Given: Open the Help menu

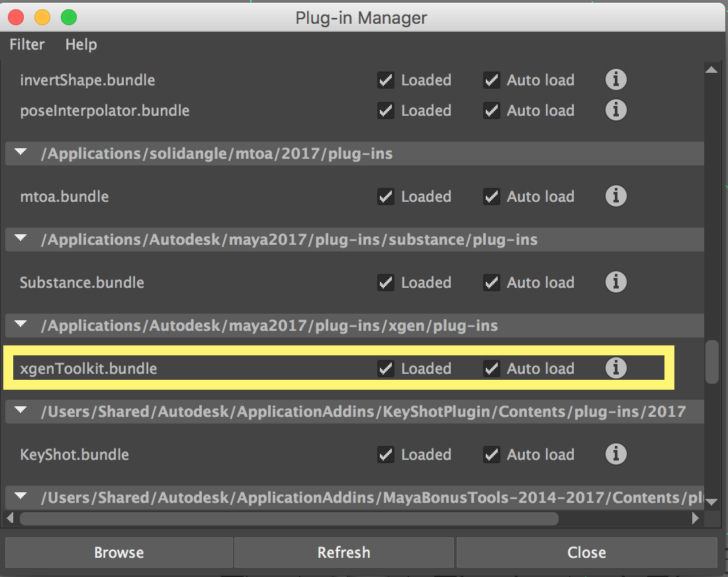Looking at the screenshot, I should (x=81, y=44).
